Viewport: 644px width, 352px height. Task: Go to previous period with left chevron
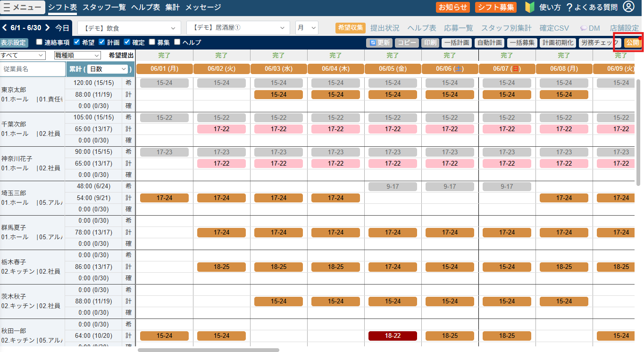[x=4, y=28]
